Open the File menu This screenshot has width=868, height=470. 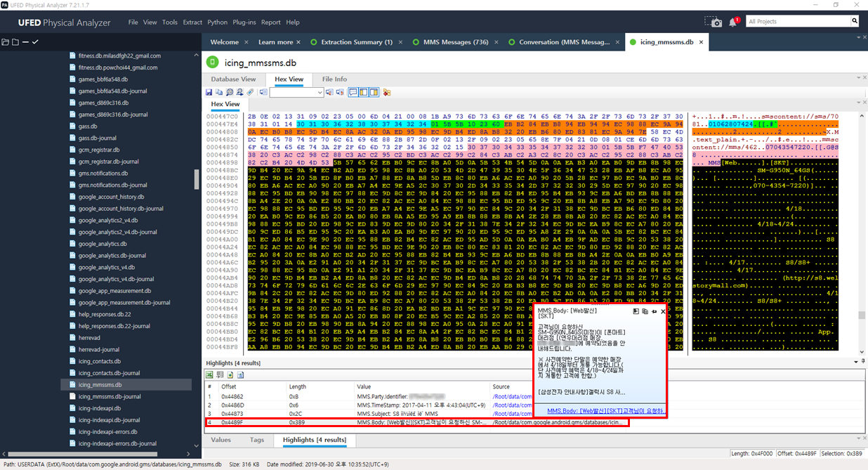coord(133,22)
